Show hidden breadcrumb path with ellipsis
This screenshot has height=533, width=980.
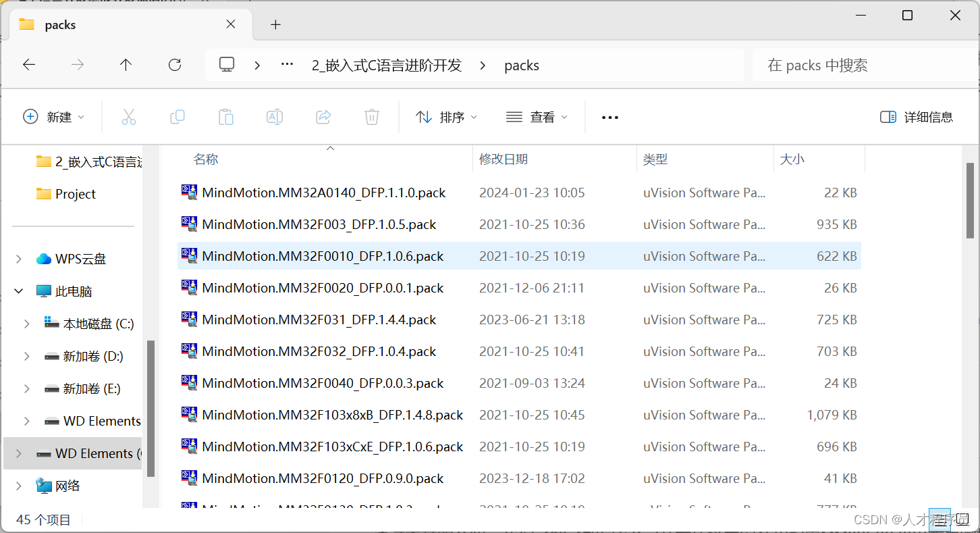(x=287, y=65)
